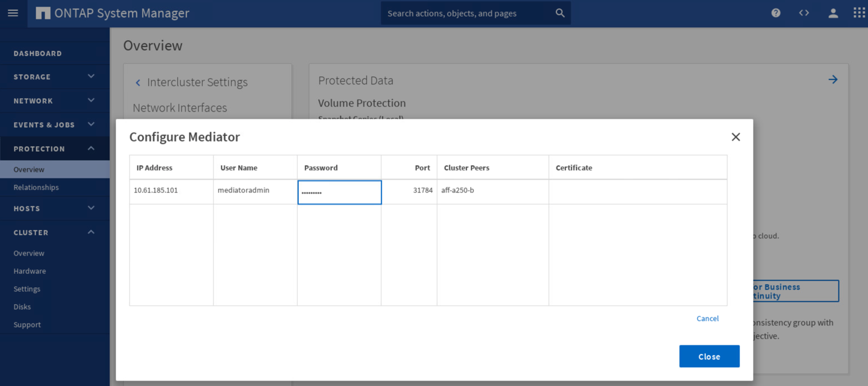Viewport: 868px width, 386px height.
Task: Click the search magnifier icon
Action: coord(559,13)
